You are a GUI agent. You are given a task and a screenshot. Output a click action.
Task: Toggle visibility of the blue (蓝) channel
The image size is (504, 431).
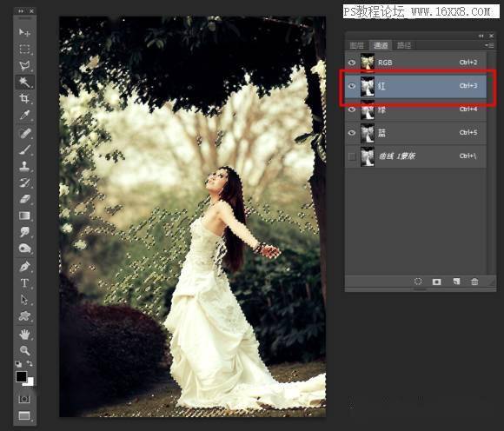(x=352, y=132)
